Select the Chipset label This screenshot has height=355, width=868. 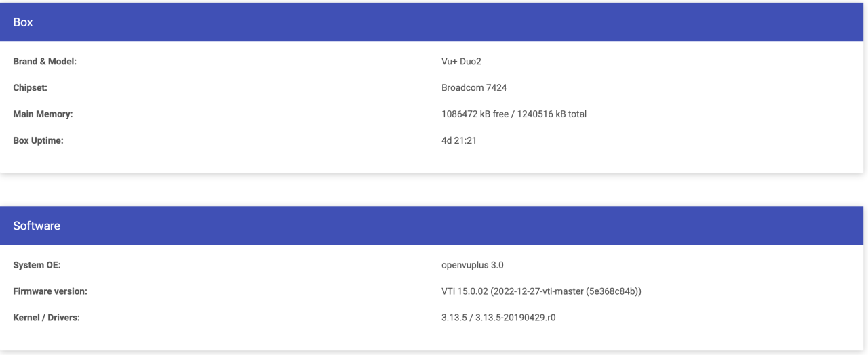click(30, 88)
